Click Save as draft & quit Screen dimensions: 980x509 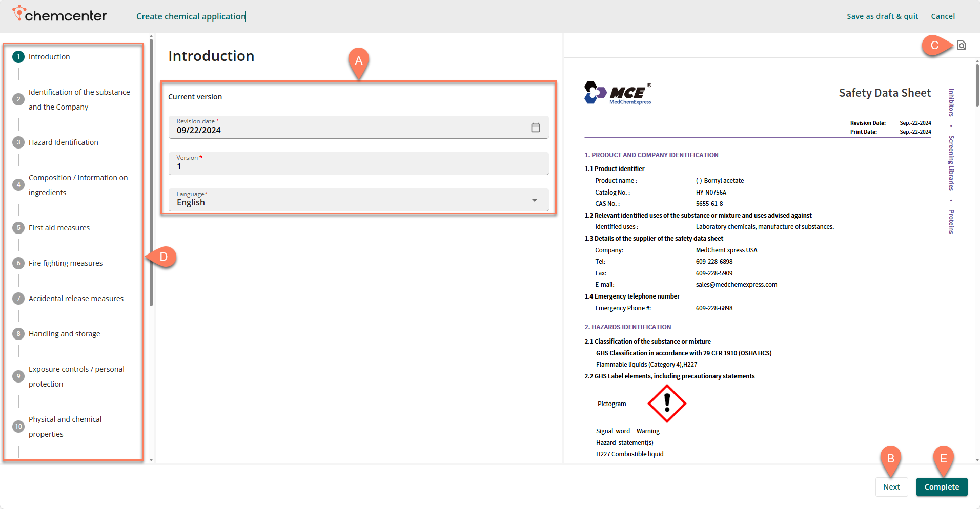coord(882,16)
